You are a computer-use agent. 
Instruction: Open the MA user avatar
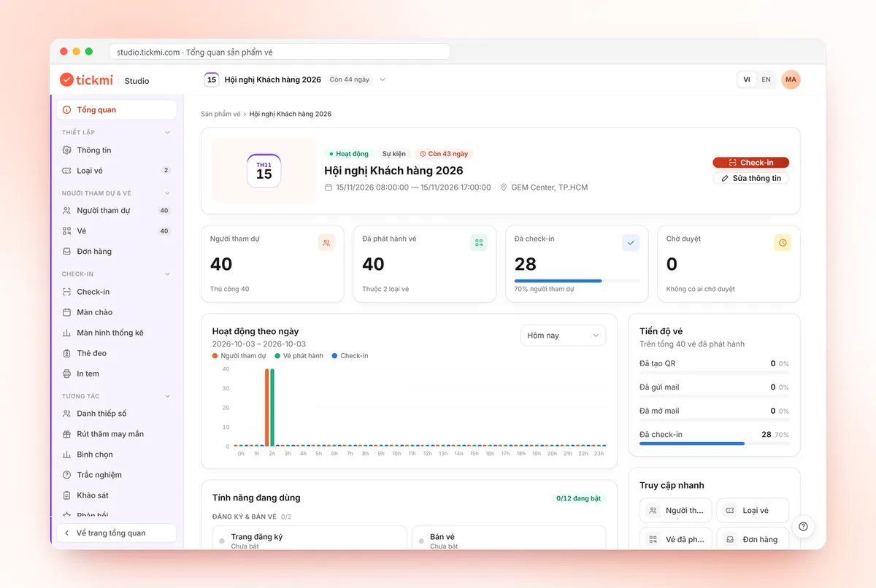pyautogui.click(x=791, y=80)
